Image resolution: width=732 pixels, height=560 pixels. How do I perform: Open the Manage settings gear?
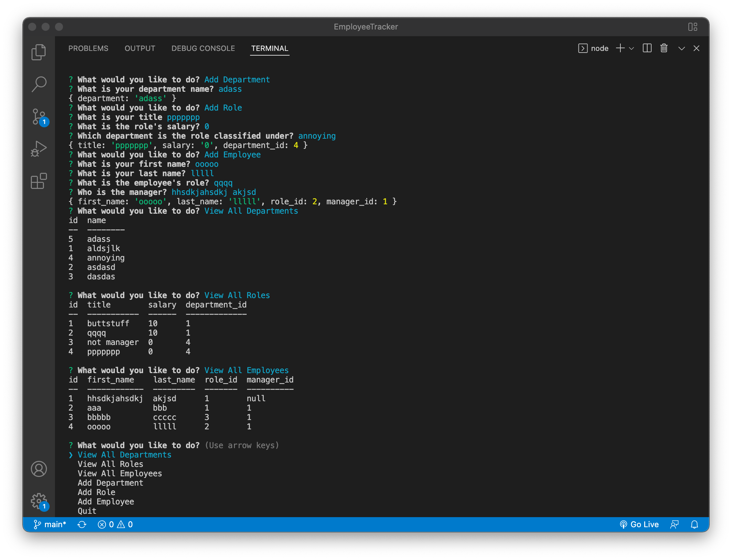point(39,501)
